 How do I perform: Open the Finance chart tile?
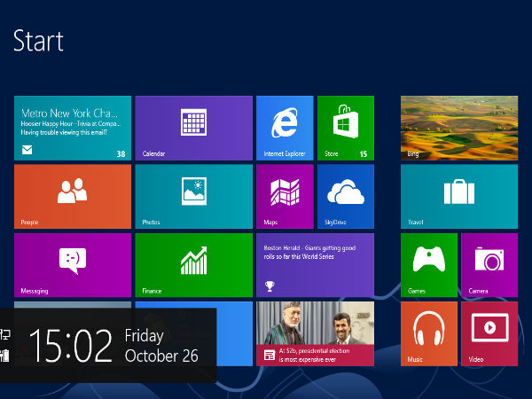[x=193, y=265]
